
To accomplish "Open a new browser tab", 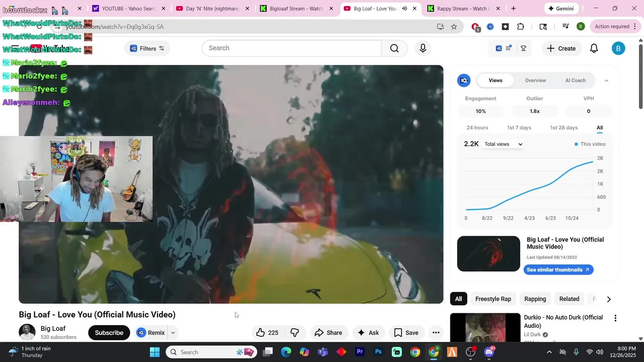I will pos(513,9).
